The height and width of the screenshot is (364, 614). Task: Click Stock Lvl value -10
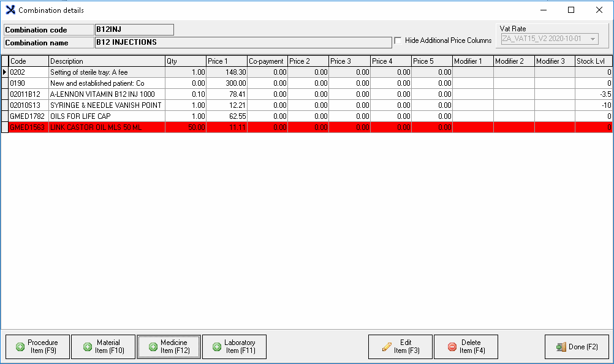[x=594, y=105]
